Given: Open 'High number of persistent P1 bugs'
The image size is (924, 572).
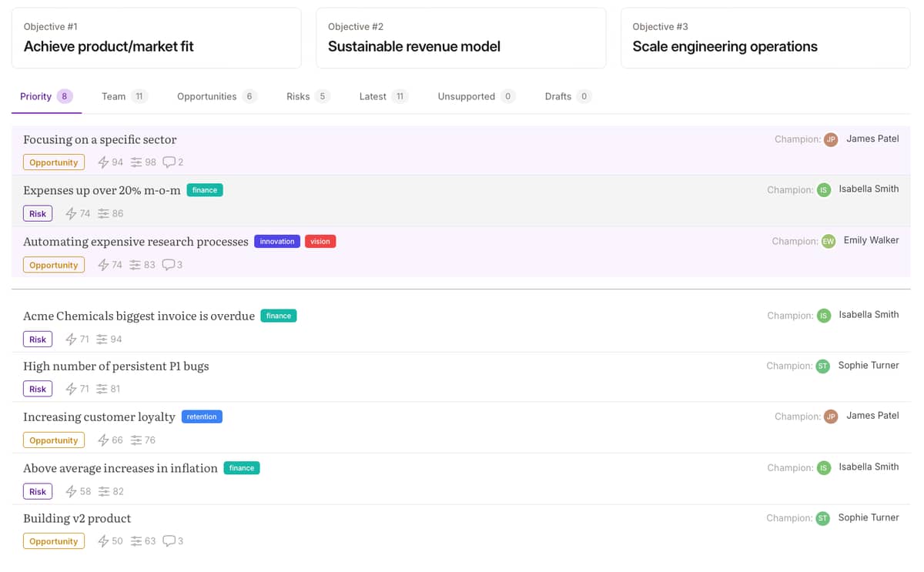Looking at the screenshot, I should click(x=116, y=366).
